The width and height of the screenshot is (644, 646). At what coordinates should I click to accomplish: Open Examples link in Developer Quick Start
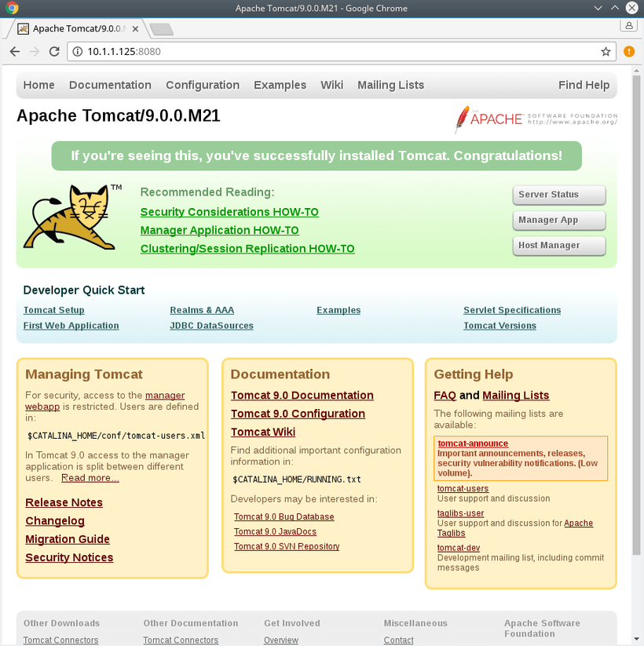point(338,310)
